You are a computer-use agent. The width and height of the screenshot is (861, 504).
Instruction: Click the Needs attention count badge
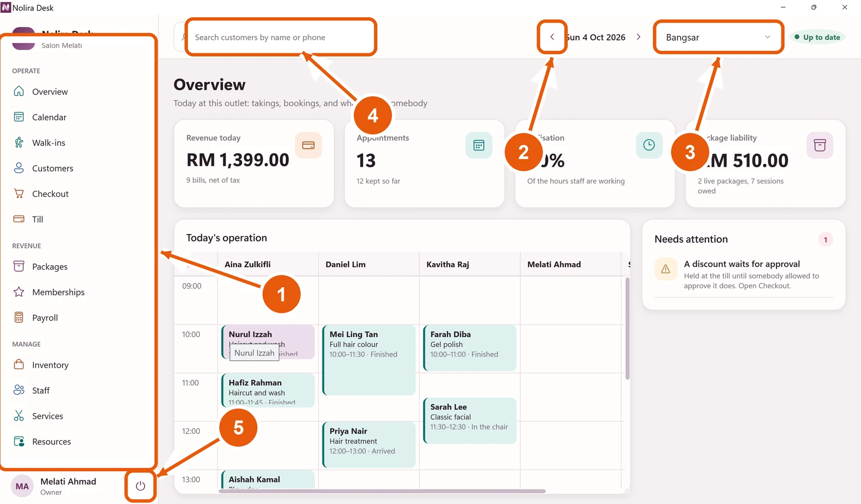825,240
